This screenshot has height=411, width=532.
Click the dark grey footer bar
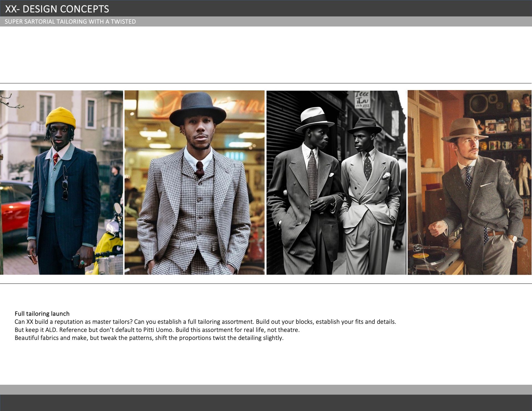point(266,403)
